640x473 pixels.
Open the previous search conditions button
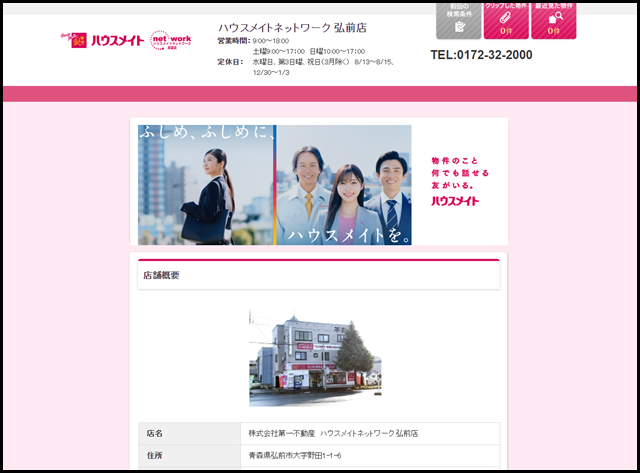[458, 21]
